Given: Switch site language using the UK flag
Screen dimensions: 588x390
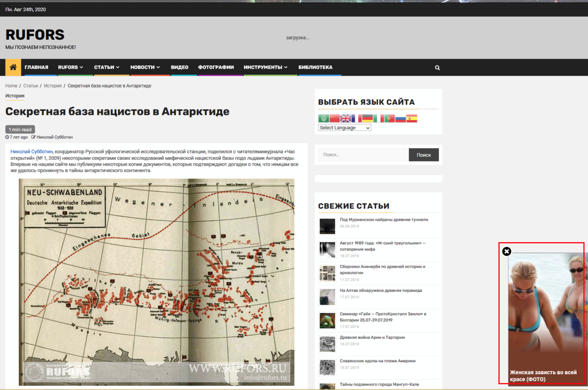Looking at the screenshot, I should pos(345,118).
